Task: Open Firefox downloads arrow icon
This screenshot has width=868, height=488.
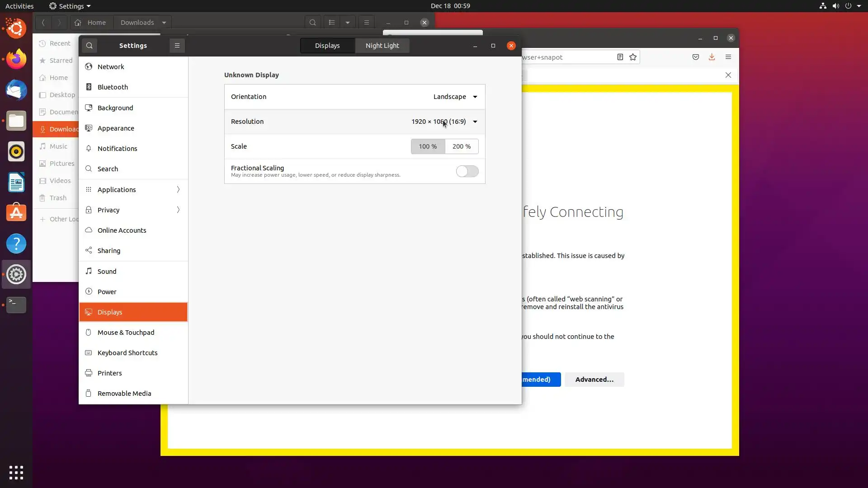Action: pyautogui.click(x=712, y=57)
